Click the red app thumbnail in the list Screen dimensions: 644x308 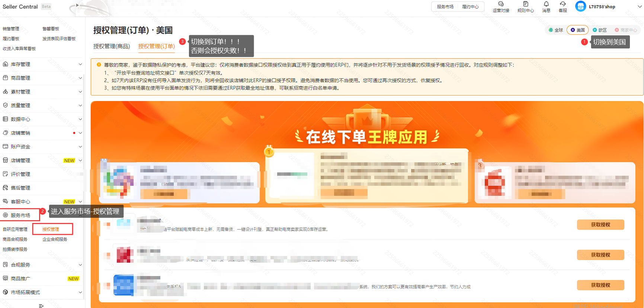(125, 255)
